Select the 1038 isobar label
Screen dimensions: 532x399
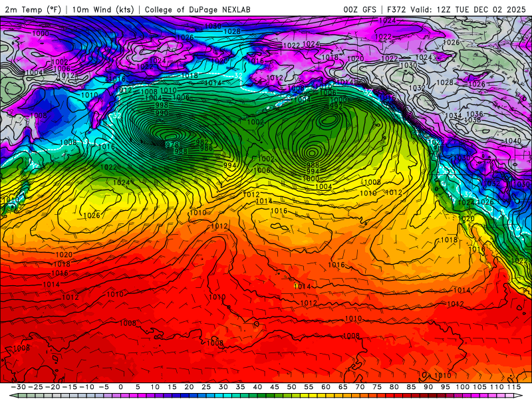tap(472, 120)
